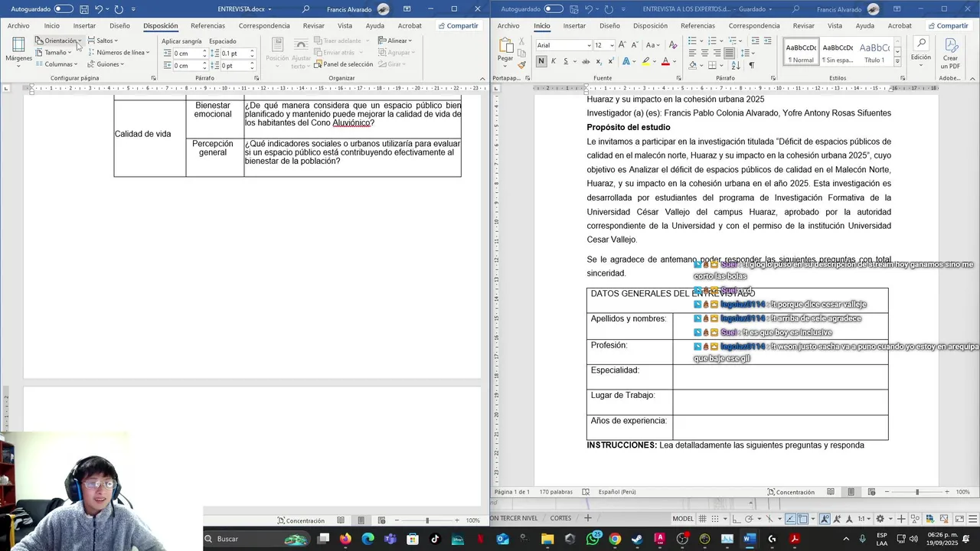Switch to web layout view in right window
Screen dimensions: 980x551
coord(871,492)
